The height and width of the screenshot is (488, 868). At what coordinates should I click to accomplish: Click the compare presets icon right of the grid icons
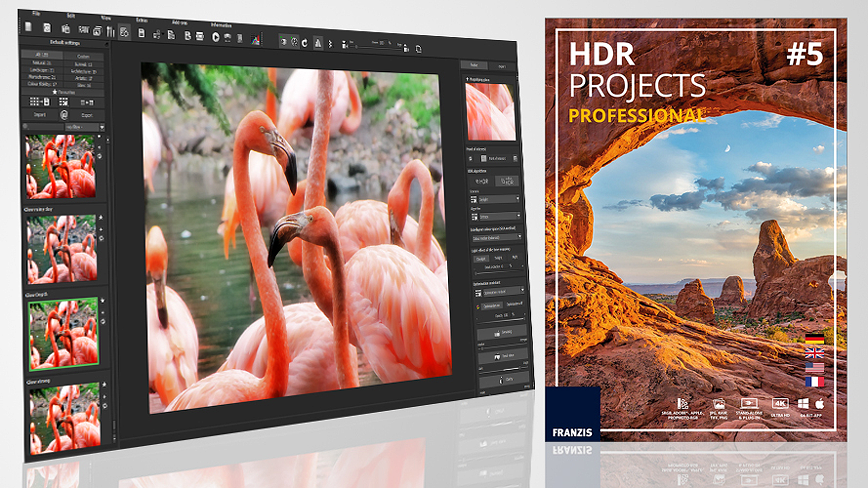[87, 102]
